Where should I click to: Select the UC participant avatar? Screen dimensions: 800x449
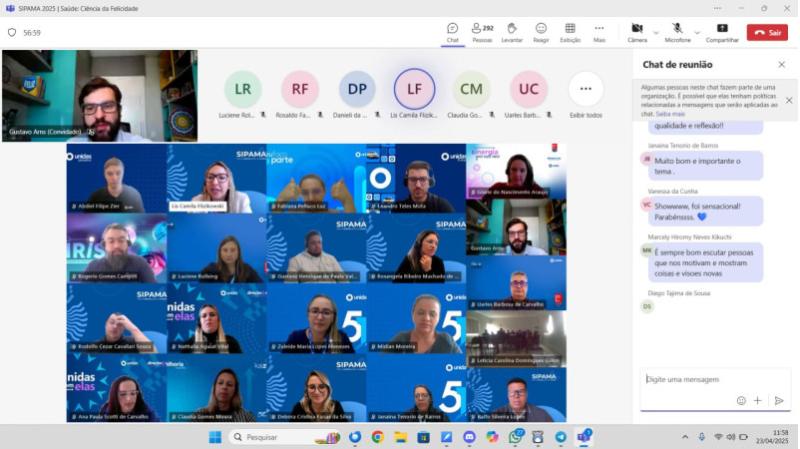pos(529,89)
